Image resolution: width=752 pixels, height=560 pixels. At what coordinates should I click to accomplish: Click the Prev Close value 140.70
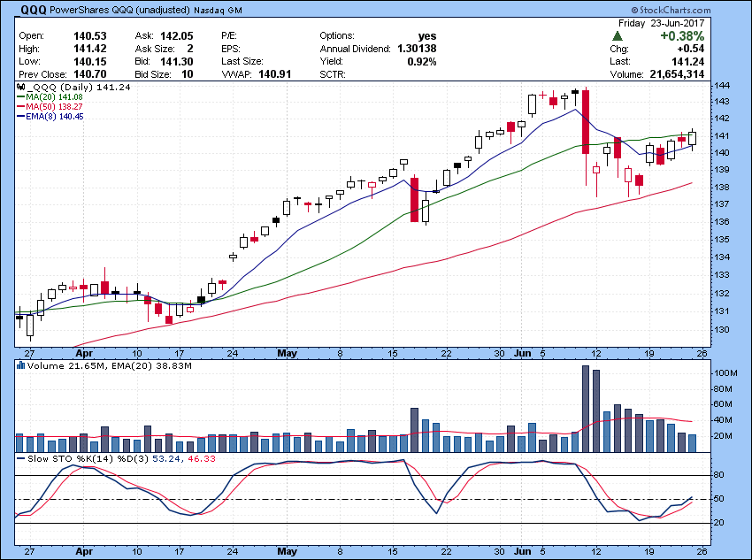tap(89, 74)
